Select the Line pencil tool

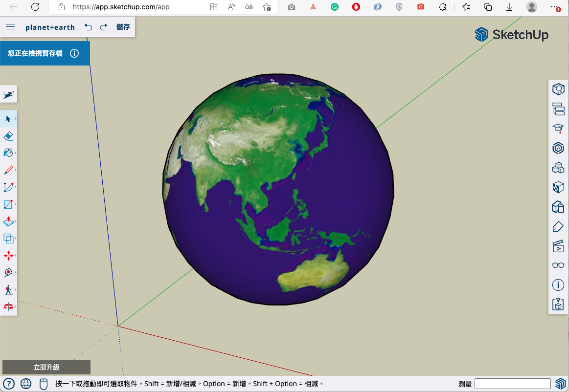[8, 170]
